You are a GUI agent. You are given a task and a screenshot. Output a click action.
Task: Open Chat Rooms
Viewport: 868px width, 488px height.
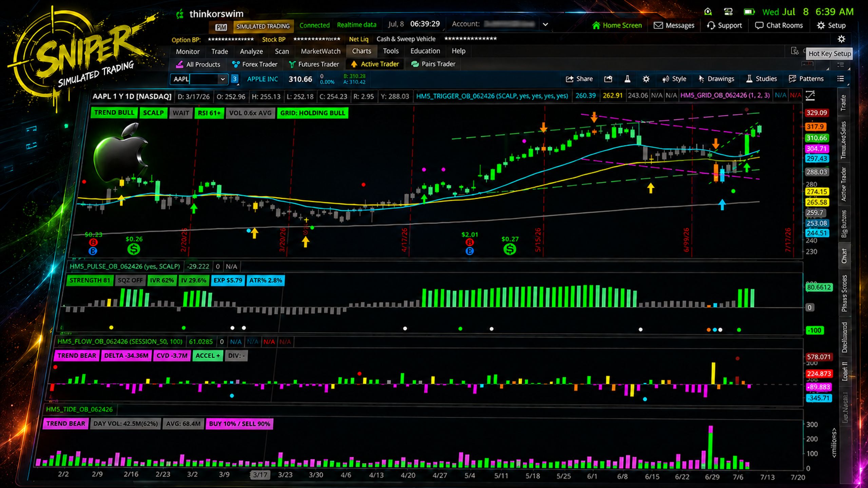coord(779,25)
